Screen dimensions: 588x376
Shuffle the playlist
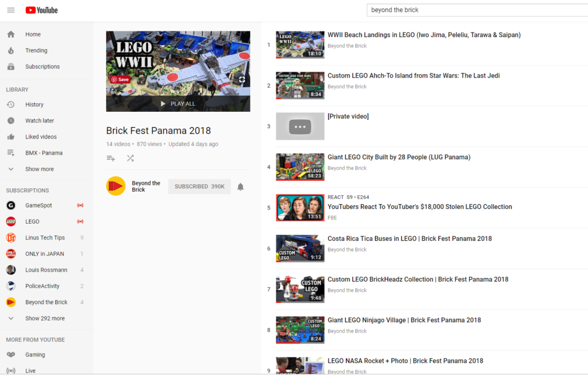[130, 158]
